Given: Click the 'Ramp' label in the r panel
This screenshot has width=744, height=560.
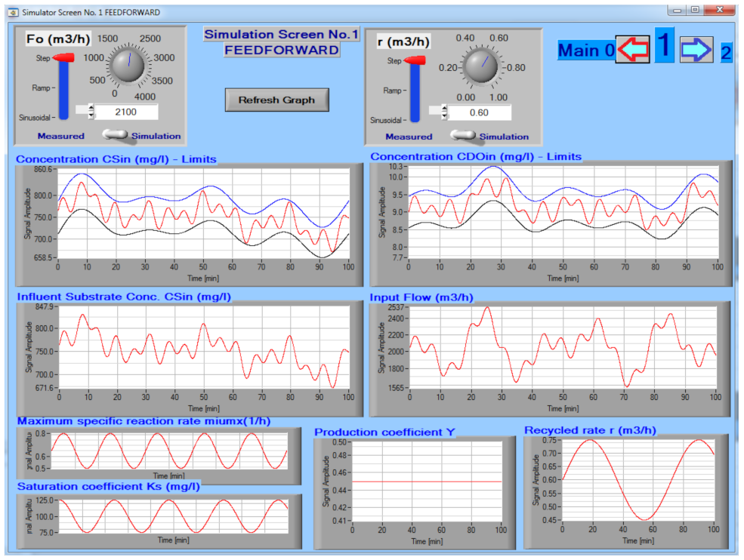Looking at the screenshot, I should pyautogui.click(x=392, y=91).
